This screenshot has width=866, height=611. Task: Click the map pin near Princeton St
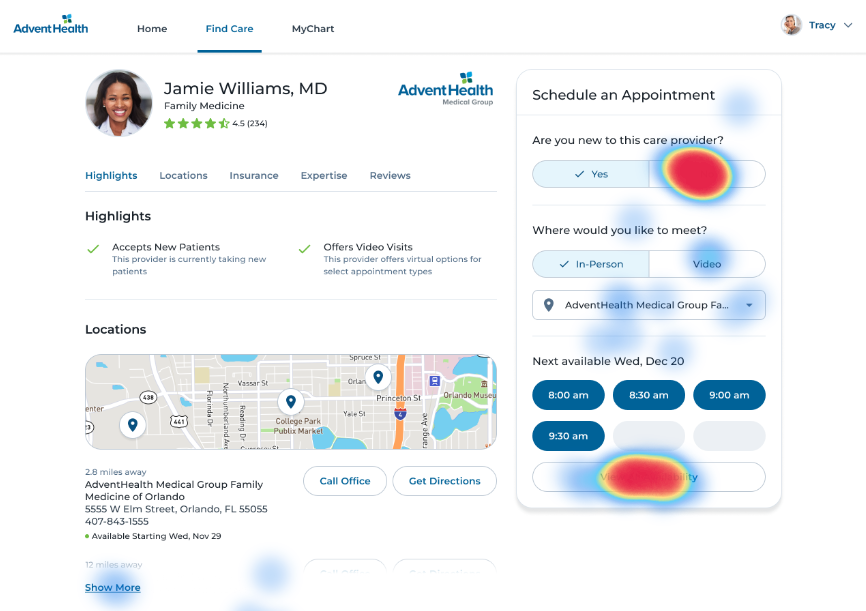(378, 377)
